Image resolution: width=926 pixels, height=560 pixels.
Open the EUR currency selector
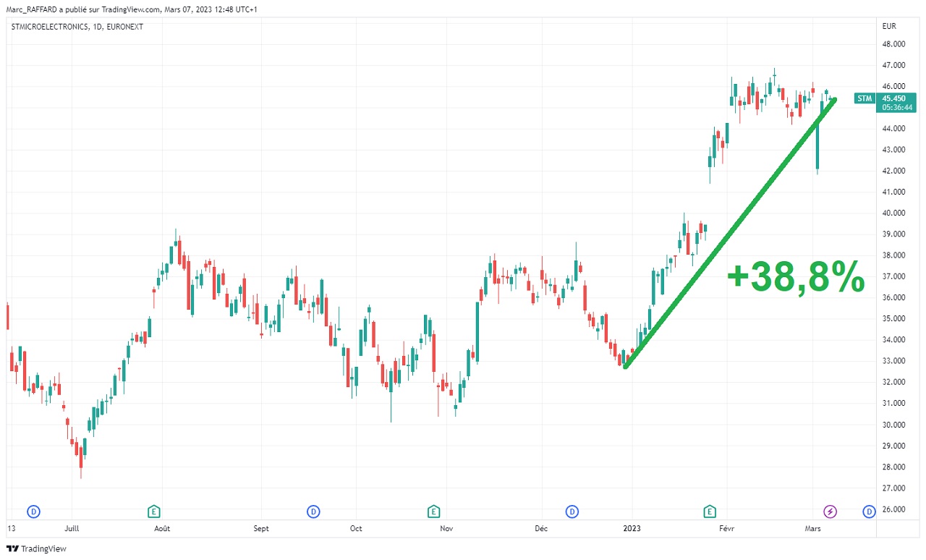pyautogui.click(x=889, y=27)
